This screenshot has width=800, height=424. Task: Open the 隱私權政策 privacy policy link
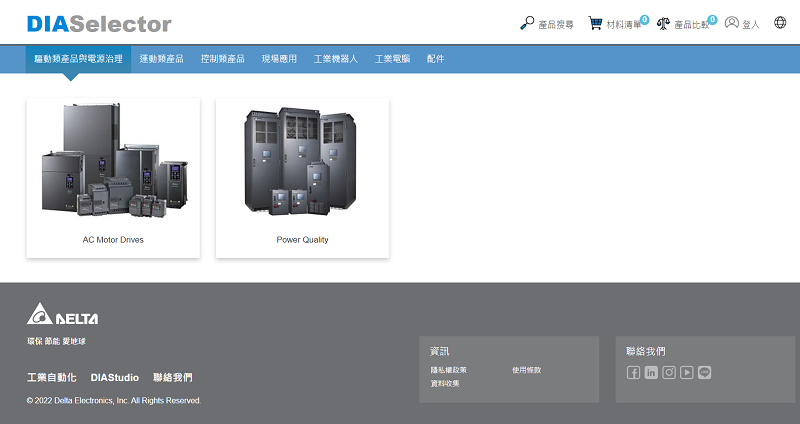[449, 370]
